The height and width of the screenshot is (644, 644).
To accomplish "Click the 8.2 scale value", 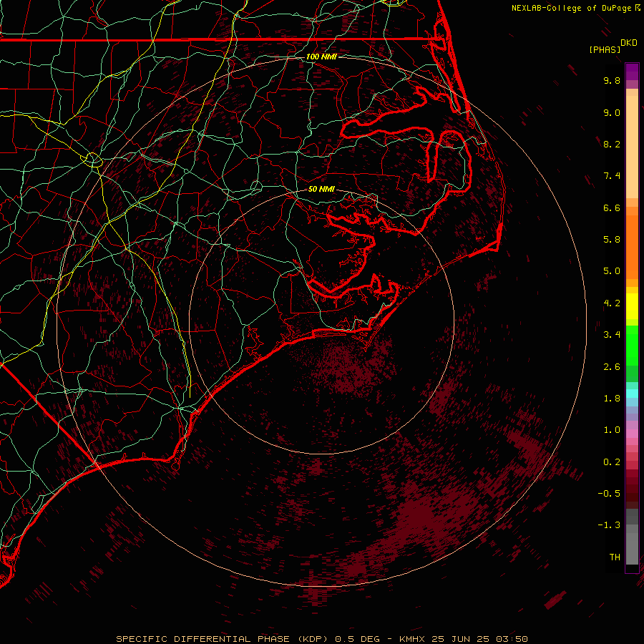I will 612,144.
